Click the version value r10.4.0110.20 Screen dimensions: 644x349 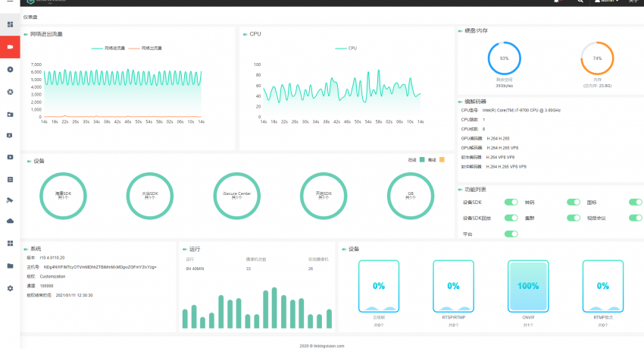tap(52, 258)
